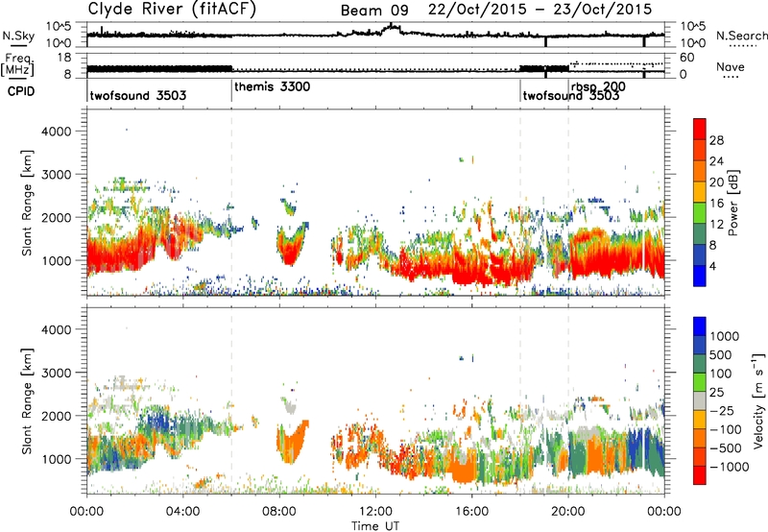This screenshot has height=532, width=768.
Task: Click the '16:00' time axis tick label
Action: [471, 511]
